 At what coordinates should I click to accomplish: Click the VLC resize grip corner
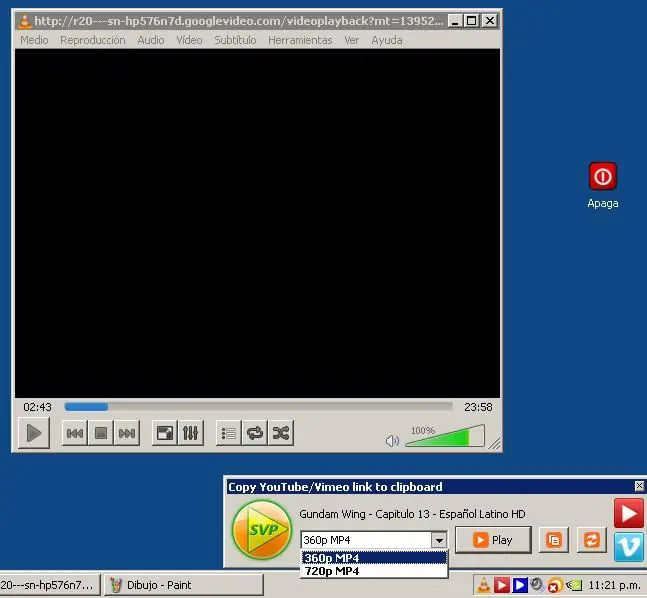pos(494,444)
